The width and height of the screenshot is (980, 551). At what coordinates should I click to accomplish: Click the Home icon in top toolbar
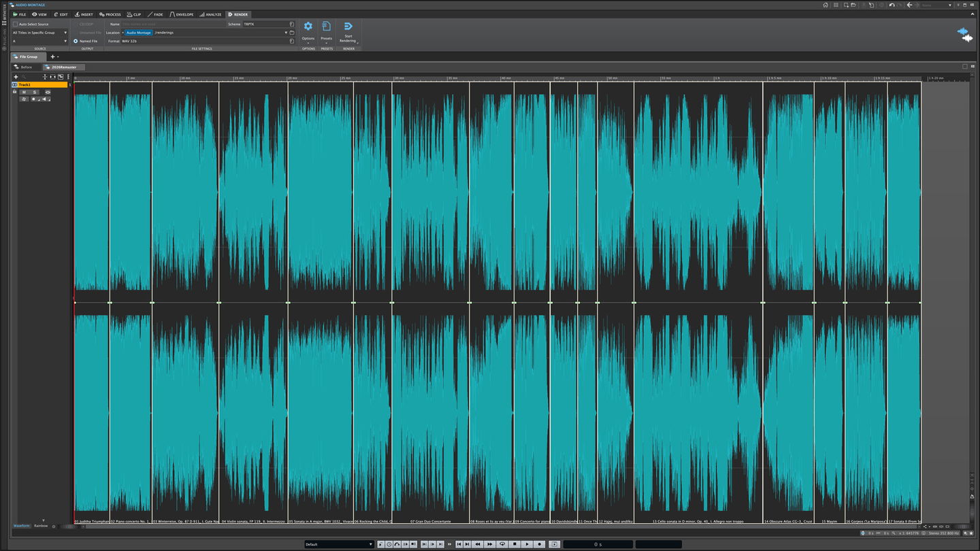826,5
